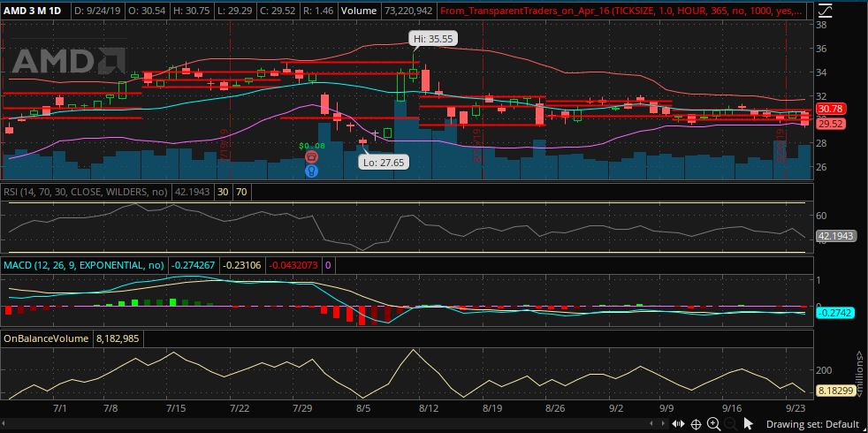
Task: Click the 7/1 date on time axis
Action: pos(60,408)
